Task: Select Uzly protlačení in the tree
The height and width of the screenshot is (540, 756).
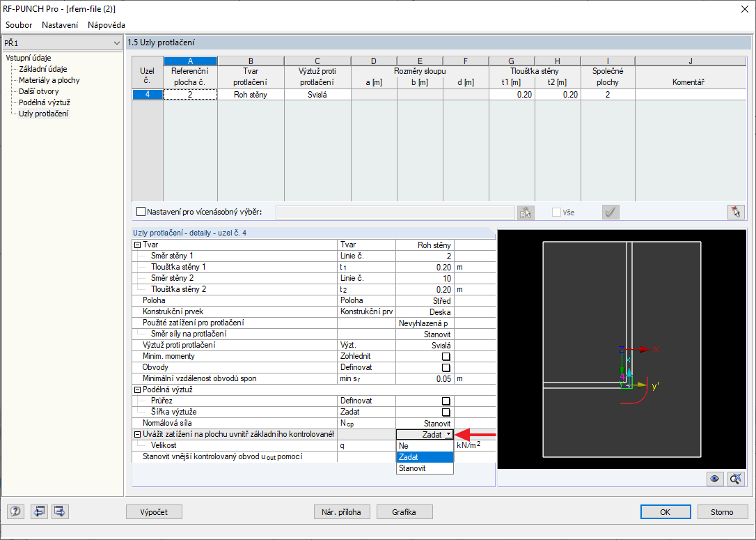Action: (x=43, y=114)
